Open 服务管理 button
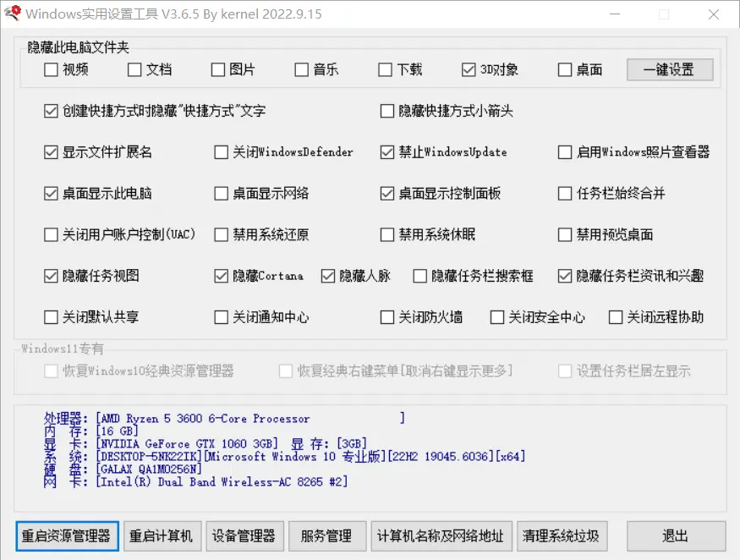The width and height of the screenshot is (740, 560). click(327, 536)
